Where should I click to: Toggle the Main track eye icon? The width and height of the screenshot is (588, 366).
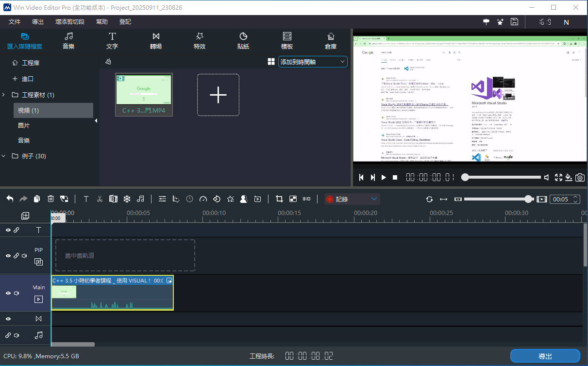[8, 293]
